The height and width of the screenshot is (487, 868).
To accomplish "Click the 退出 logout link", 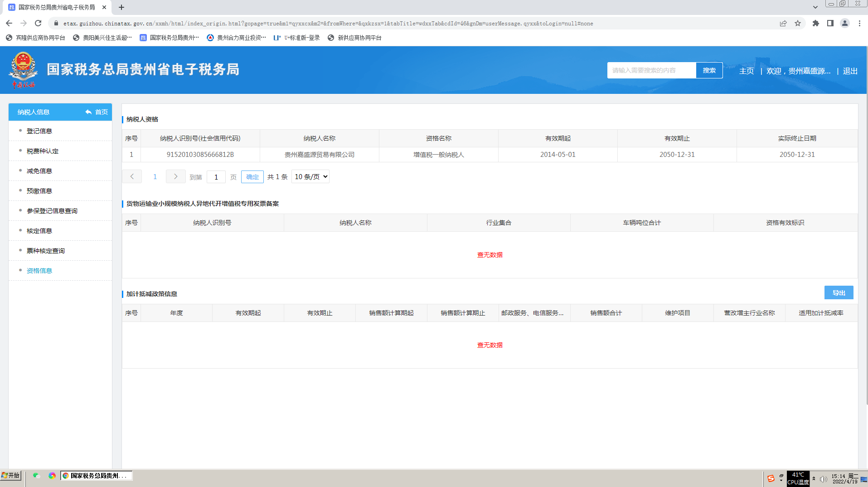I will pos(850,71).
